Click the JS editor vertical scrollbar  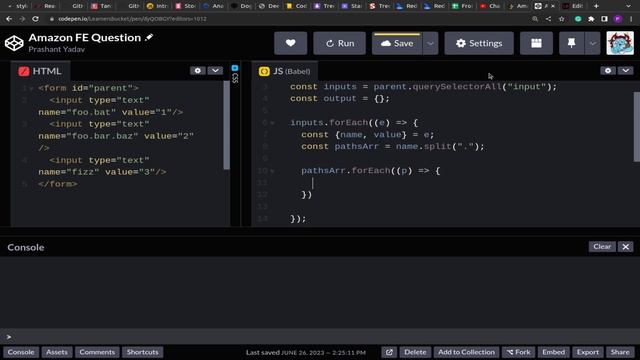click(x=637, y=127)
